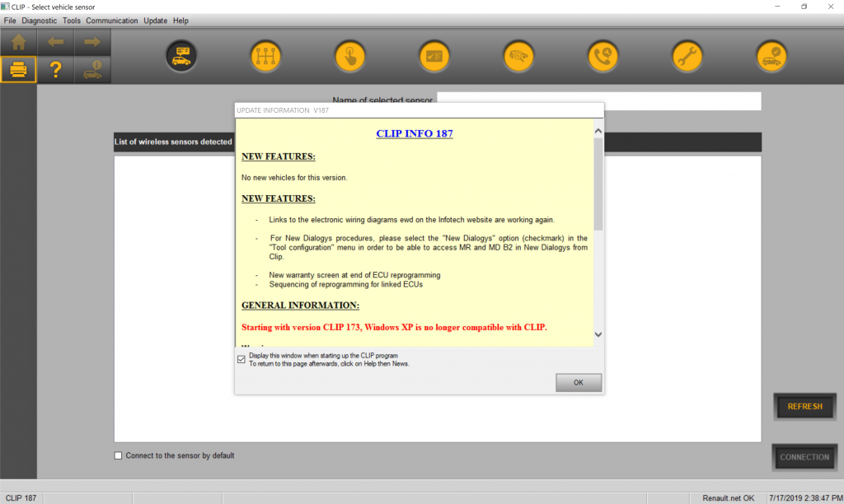Screen dimensions: 844x504
Task: Print using the printer icon
Action: 18,69
